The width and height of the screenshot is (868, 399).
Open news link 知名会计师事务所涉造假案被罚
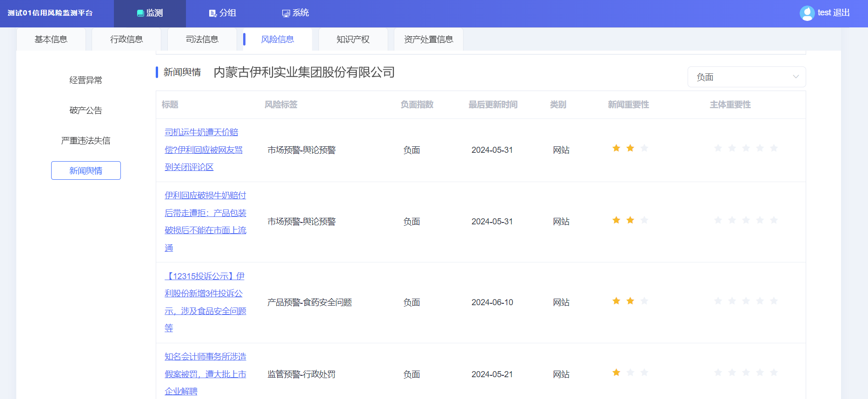[205, 374]
